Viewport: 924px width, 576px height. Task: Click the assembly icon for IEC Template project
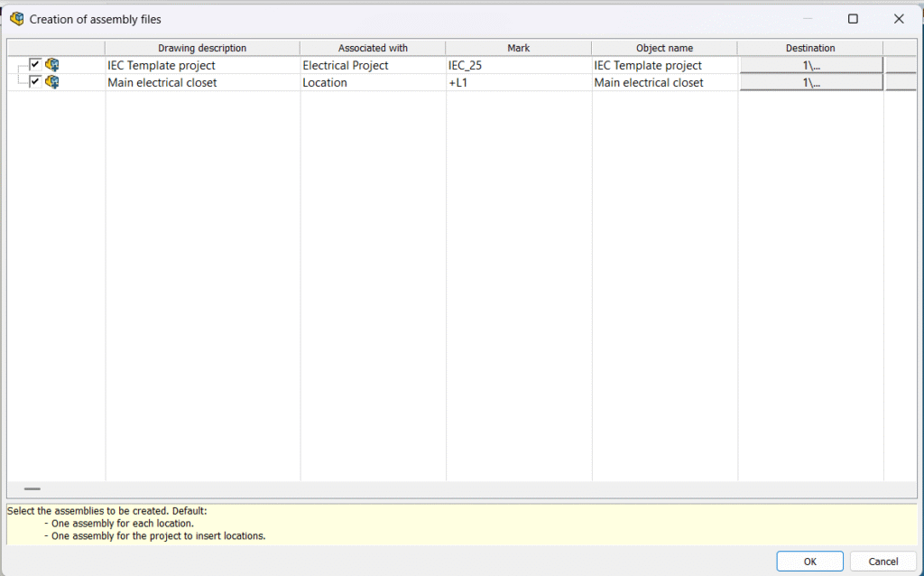tap(52, 65)
